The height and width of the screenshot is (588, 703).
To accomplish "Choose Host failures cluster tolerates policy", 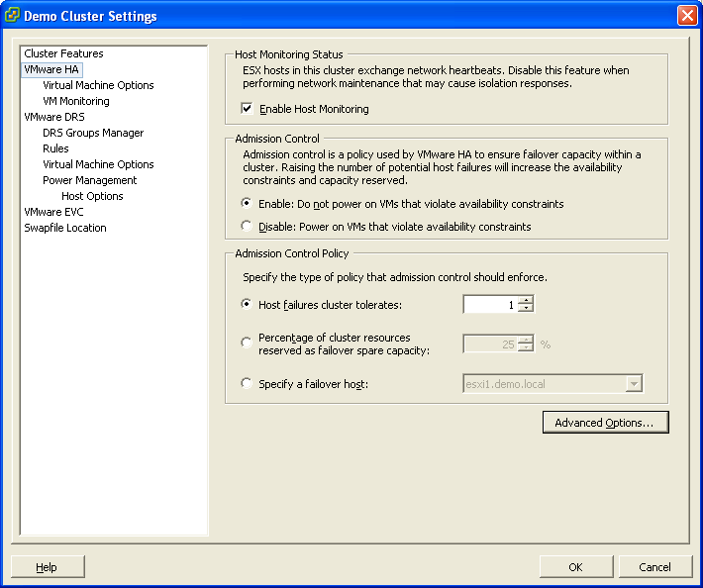I will coord(247,304).
